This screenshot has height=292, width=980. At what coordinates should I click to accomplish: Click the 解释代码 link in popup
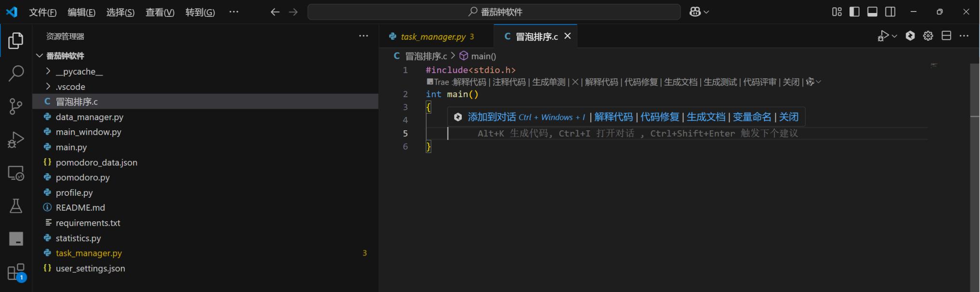pyautogui.click(x=614, y=117)
